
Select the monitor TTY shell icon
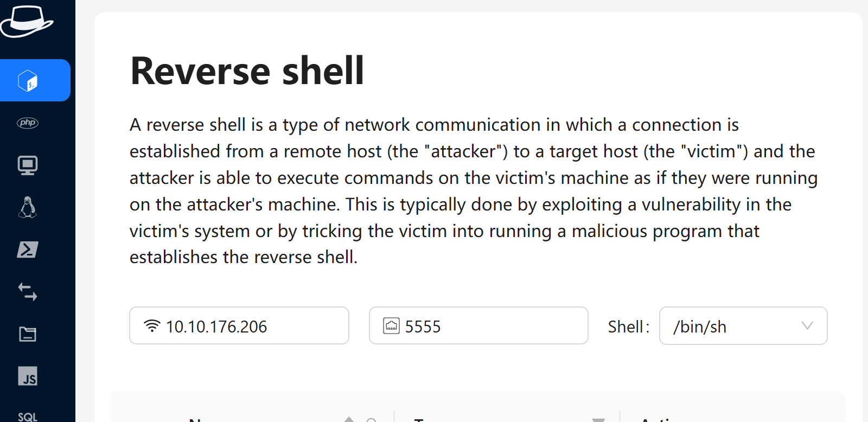[x=28, y=165]
